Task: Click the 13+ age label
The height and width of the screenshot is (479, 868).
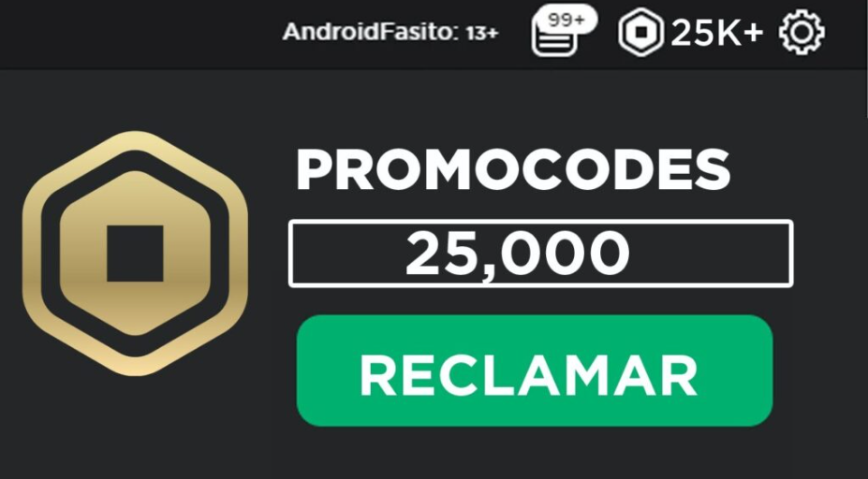Action: click(482, 33)
